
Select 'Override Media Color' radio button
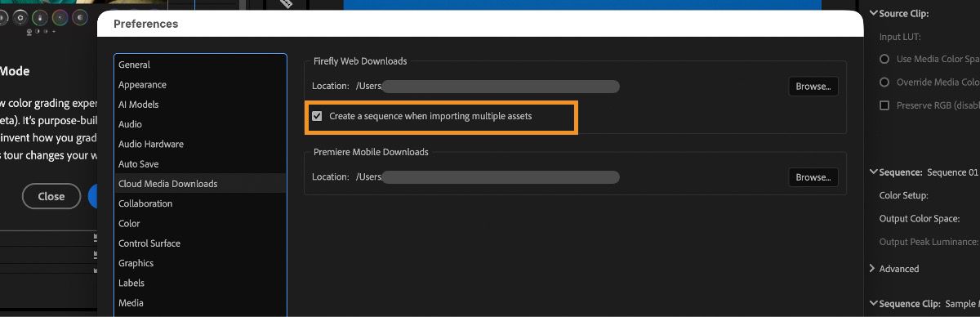[884, 83]
